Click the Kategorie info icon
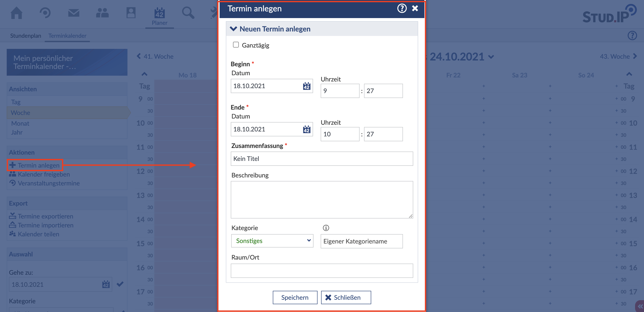 [x=326, y=228]
